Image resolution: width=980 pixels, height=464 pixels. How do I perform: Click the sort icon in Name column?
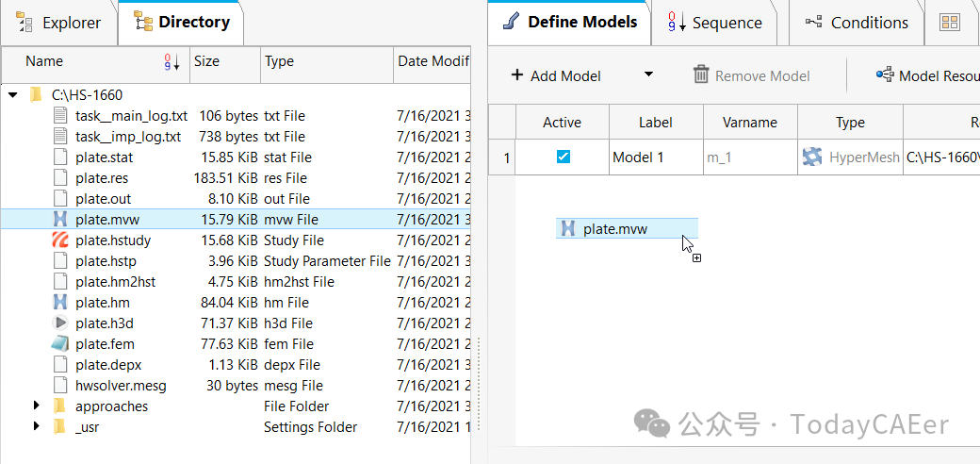pos(171,61)
